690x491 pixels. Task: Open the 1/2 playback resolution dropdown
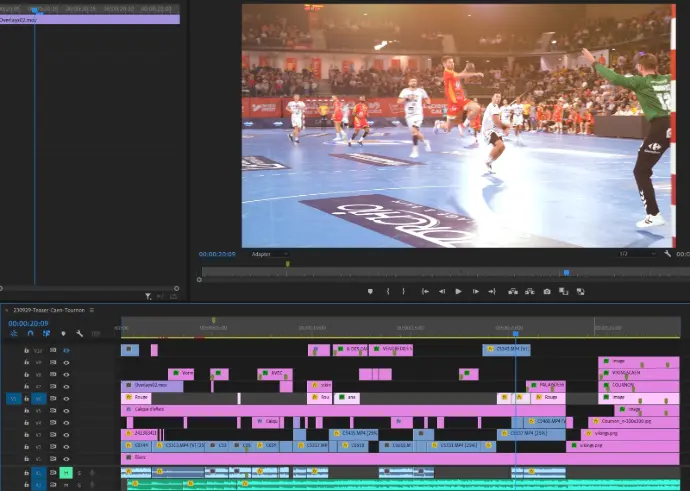click(638, 254)
